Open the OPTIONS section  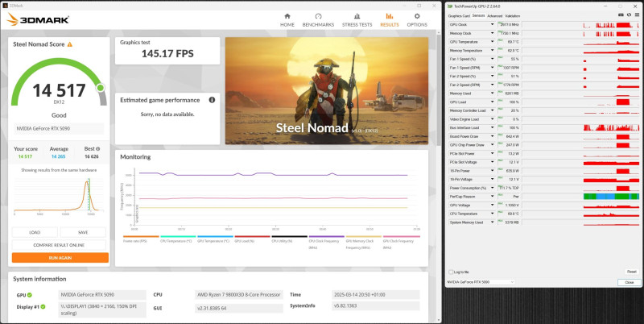(417, 20)
